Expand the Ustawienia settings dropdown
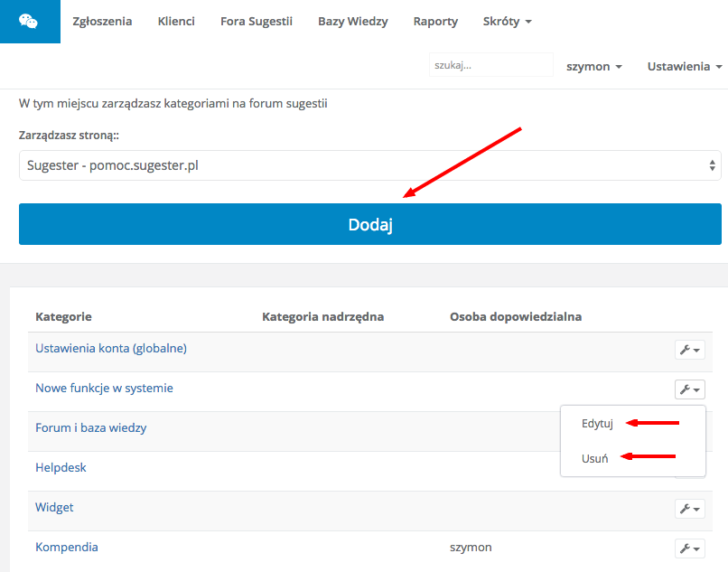 684,67
